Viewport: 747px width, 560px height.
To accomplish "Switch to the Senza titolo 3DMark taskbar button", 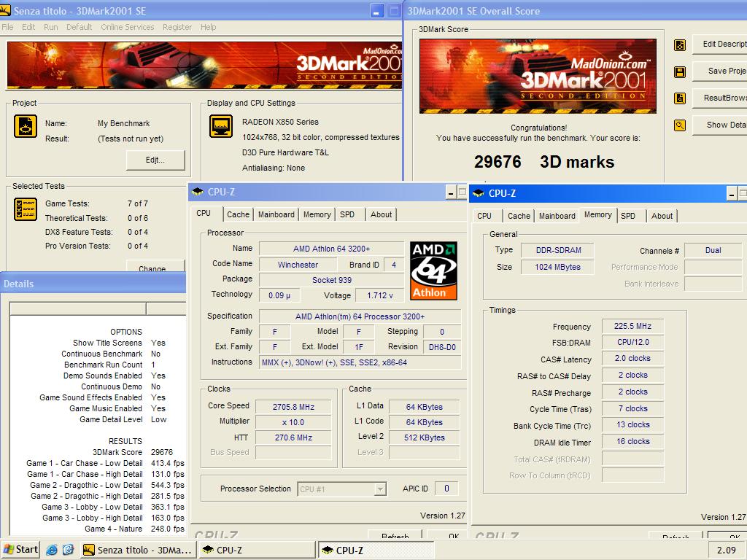I will [138, 550].
